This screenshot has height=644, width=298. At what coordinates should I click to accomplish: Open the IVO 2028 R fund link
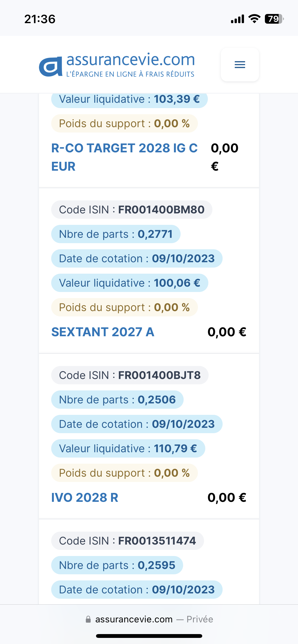[85, 497]
